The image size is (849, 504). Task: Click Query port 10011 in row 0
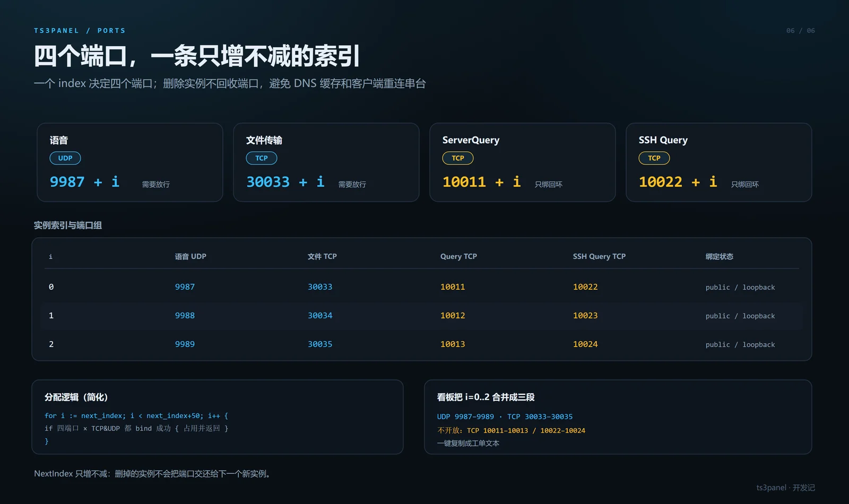(453, 287)
